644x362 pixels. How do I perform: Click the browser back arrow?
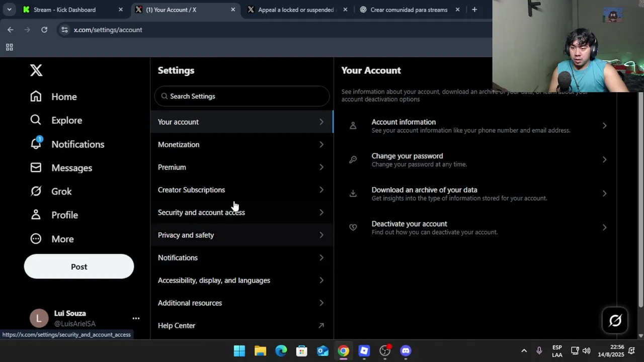click(11, 30)
